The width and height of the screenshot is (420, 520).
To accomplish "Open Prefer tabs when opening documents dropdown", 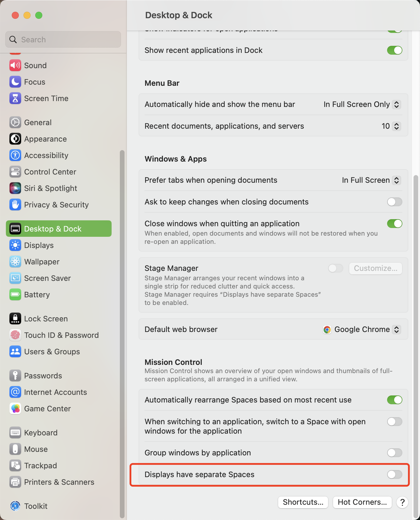I will pos(371,180).
